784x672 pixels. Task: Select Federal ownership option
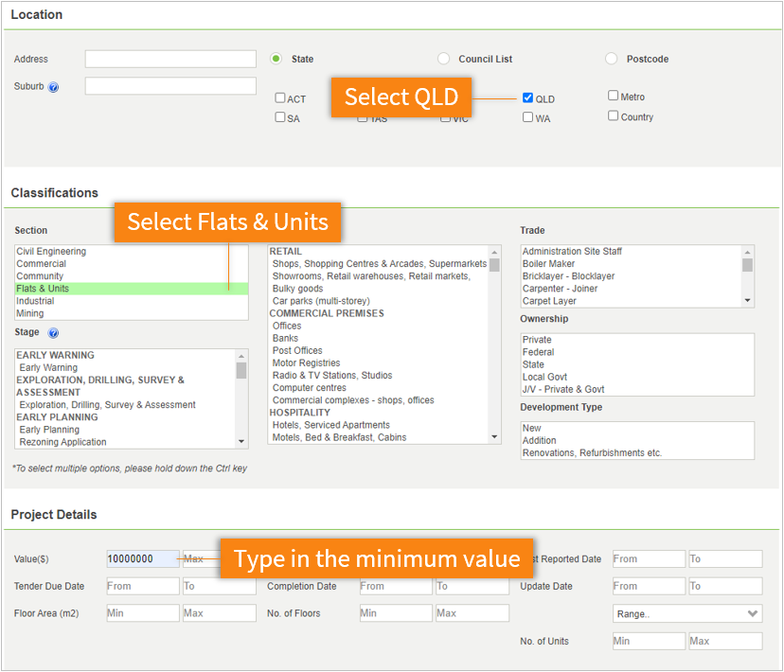coord(637,352)
